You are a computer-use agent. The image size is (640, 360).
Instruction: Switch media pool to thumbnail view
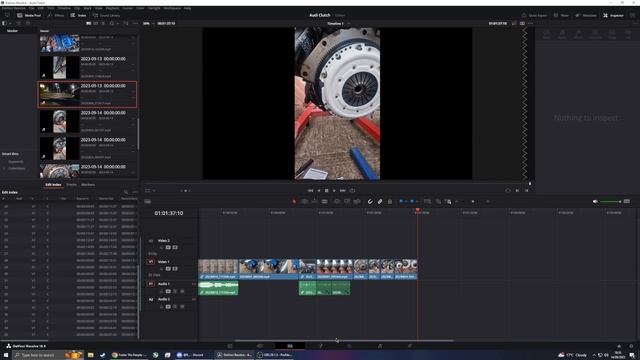tap(96, 23)
